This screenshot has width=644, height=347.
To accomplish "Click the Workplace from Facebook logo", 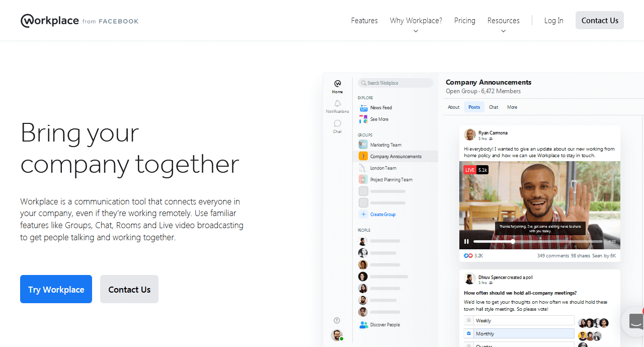I will tap(79, 21).
